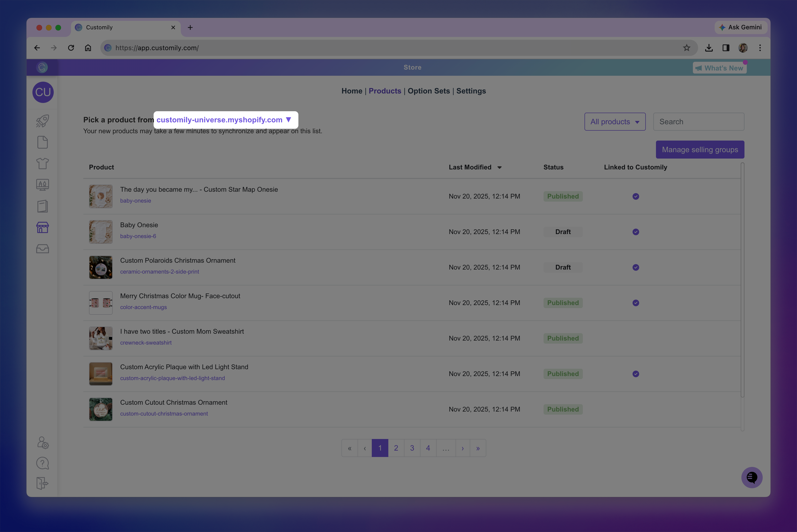This screenshot has height=532, width=797.
Task: Open the All products filter dropdown
Action: [x=615, y=121]
